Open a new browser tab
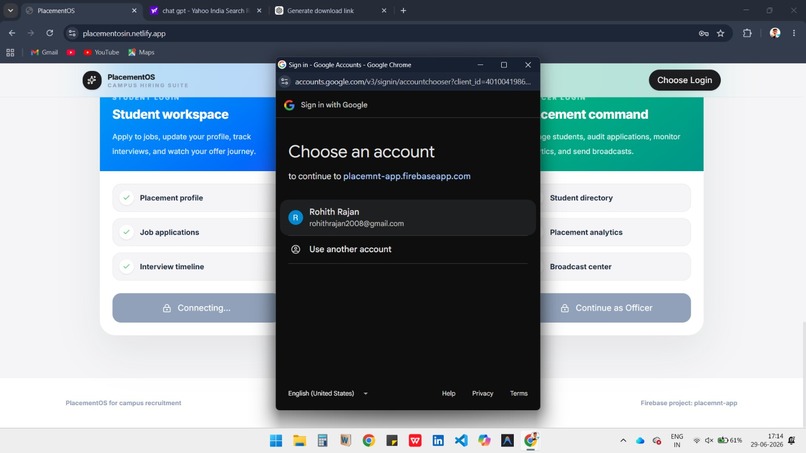 [x=404, y=10]
